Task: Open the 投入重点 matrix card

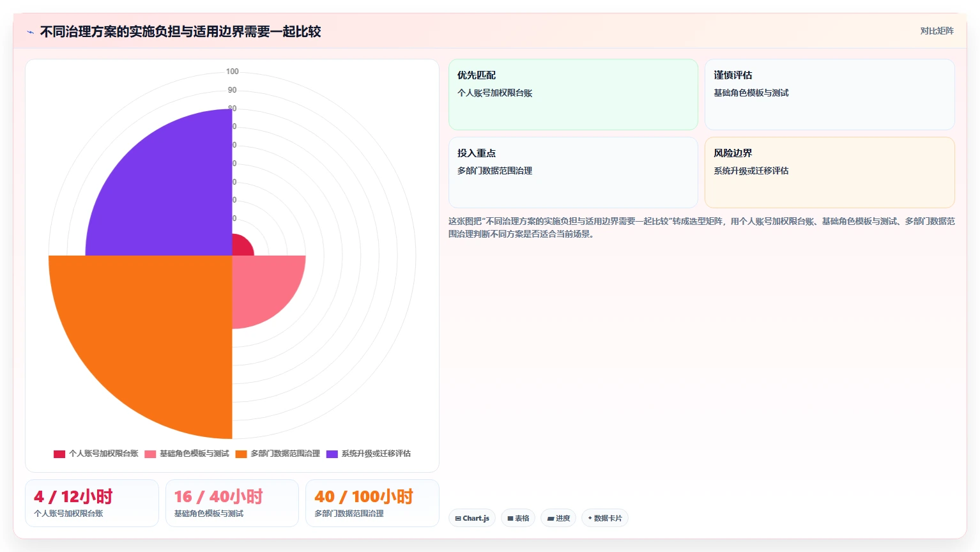Action: (x=573, y=172)
